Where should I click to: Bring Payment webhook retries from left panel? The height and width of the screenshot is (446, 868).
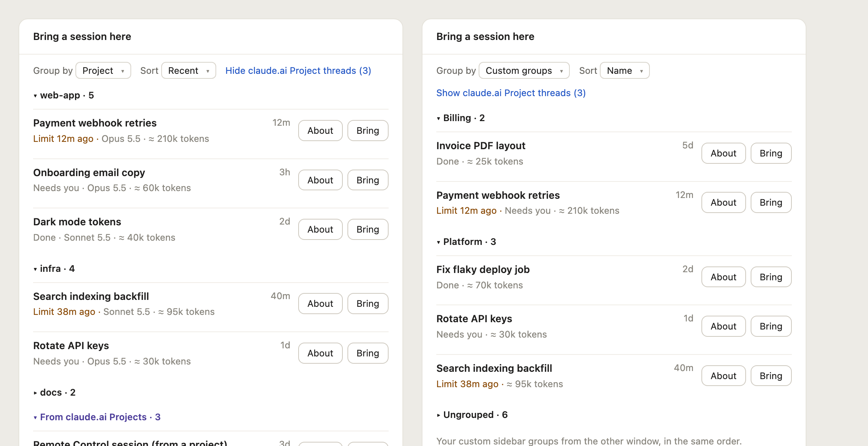click(x=368, y=131)
